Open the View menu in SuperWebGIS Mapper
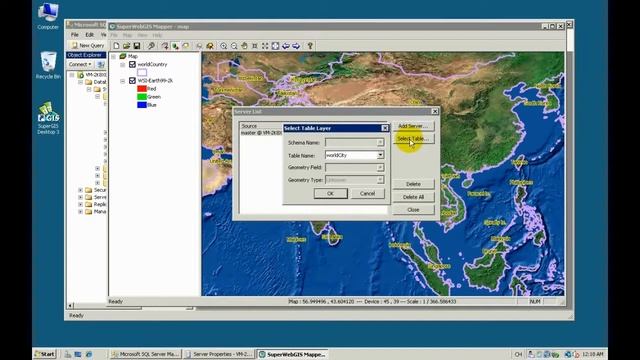This screenshot has width=640, height=360. (x=142, y=35)
